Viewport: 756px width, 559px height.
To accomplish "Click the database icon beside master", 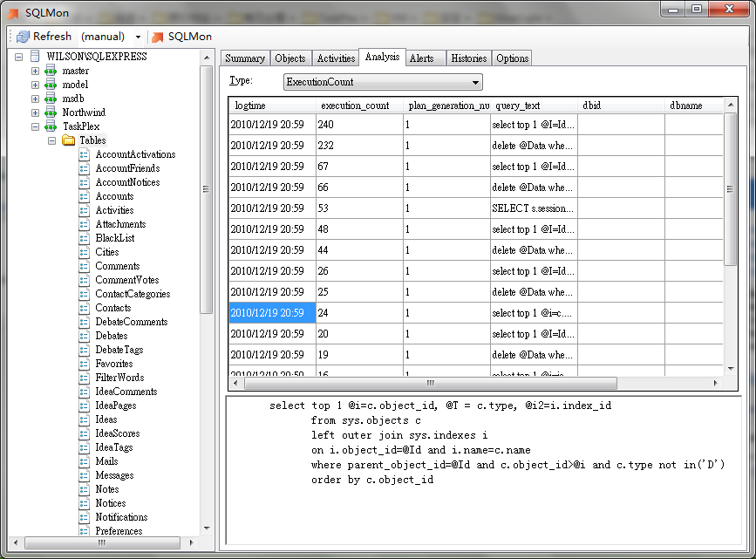I will 50,70.
